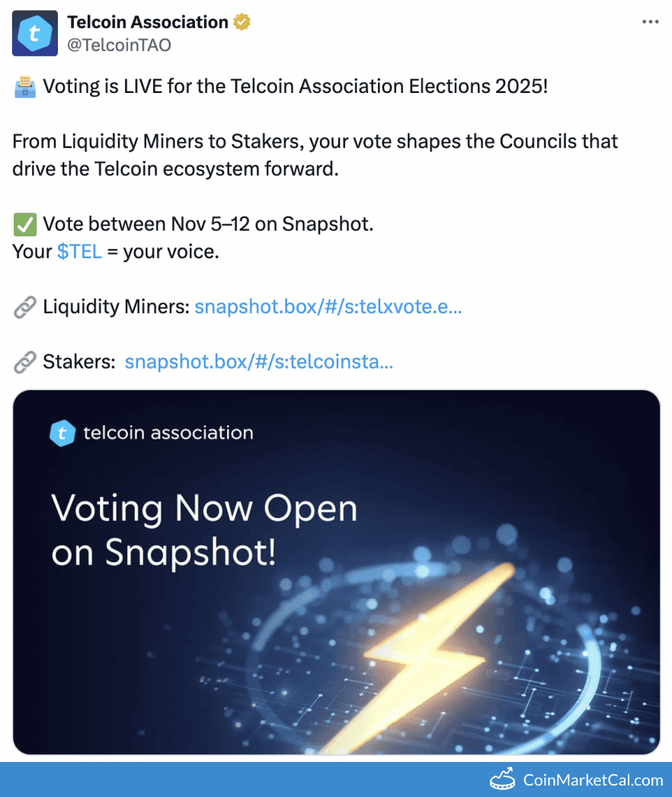Screen dimensions: 672x797
Task: Click the Telcoin Association profile avatar
Action: pyautogui.click(x=34, y=33)
